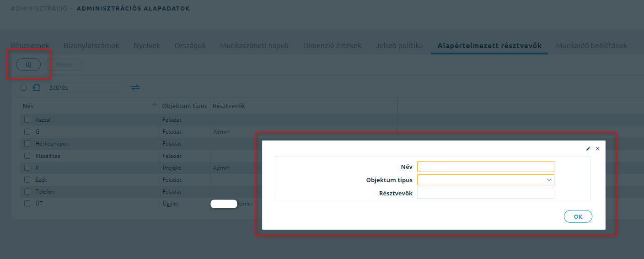Click the pencil edit icon in dialog
Image resolution: width=644 pixels, height=259 pixels.
[588, 149]
